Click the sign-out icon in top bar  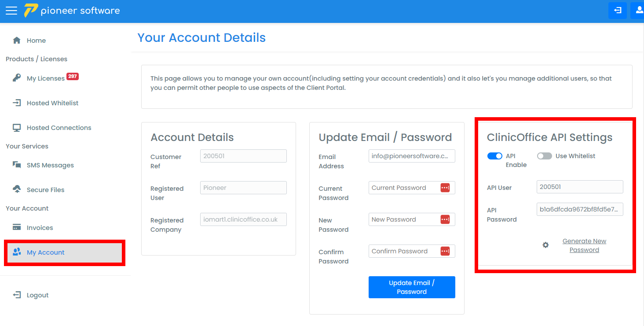pos(617,11)
